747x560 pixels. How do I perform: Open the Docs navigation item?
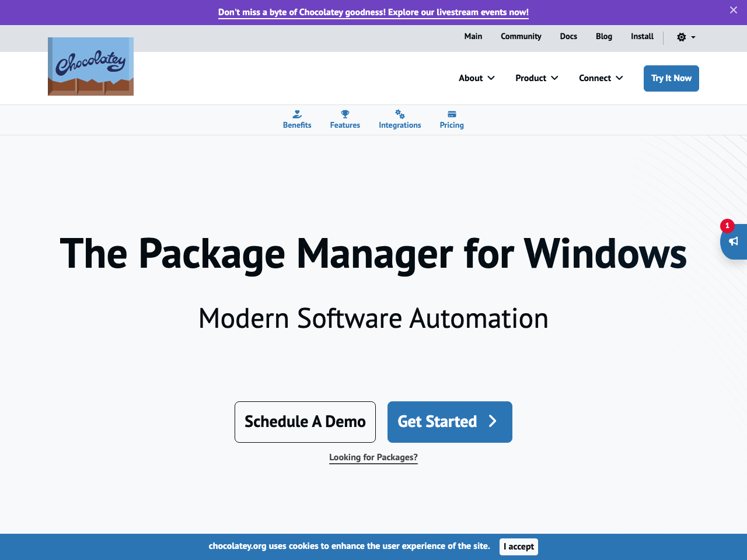tap(568, 36)
